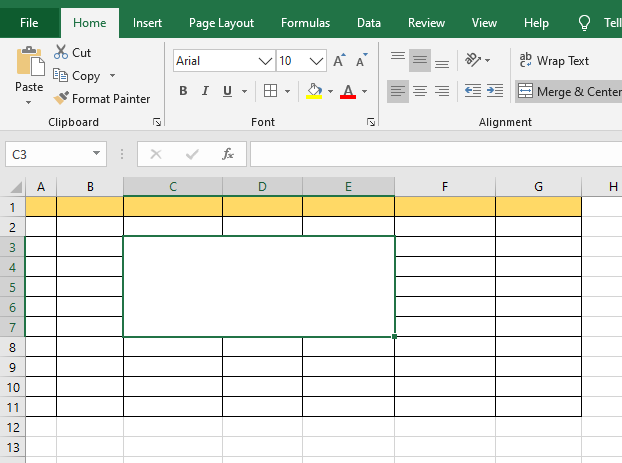The width and height of the screenshot is (622, 463).
Task: Open the Arial font name dropdown
Action: point(265,61)
